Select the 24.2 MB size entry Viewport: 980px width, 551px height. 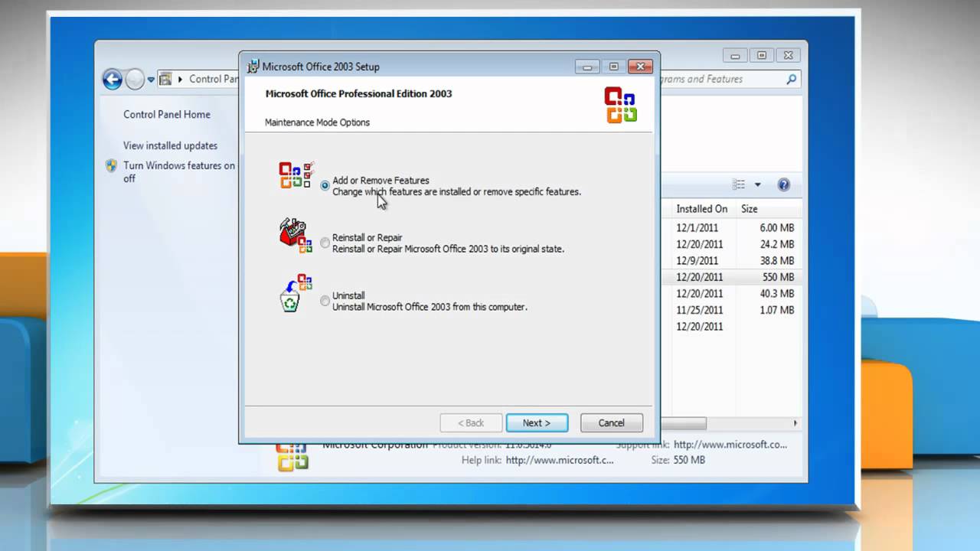(777, 244)
